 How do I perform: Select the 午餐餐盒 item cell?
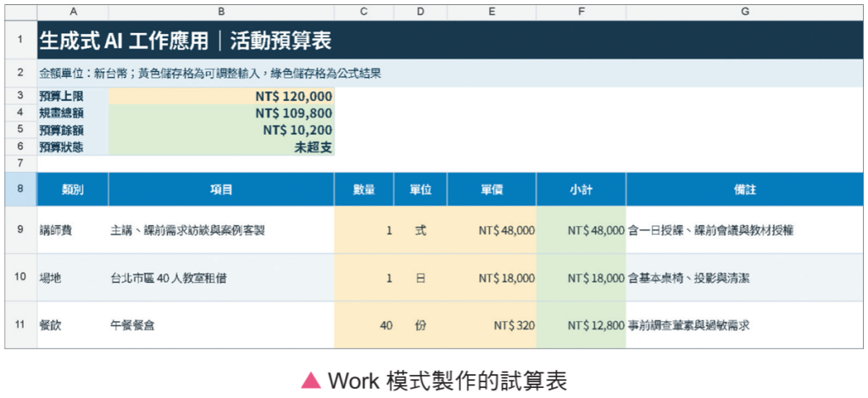(x=221, y=325)
